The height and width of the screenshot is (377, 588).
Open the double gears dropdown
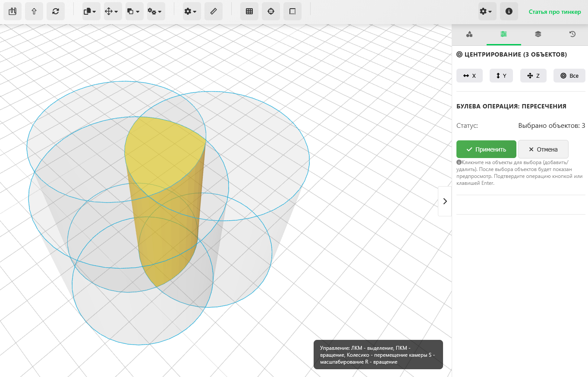point(156,12)
